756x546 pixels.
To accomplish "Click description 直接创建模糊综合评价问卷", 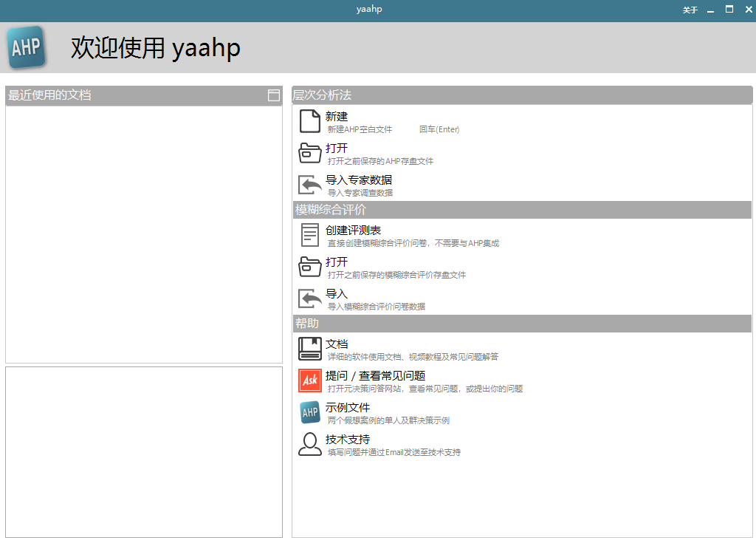I will pyautogui.click(x=377, y=243).
